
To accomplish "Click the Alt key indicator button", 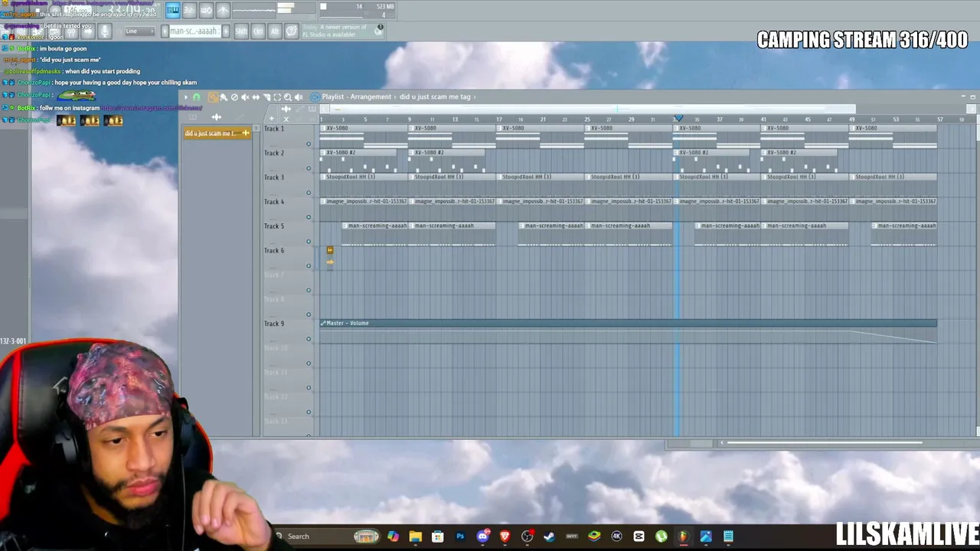I will click(x=275, y=31).
